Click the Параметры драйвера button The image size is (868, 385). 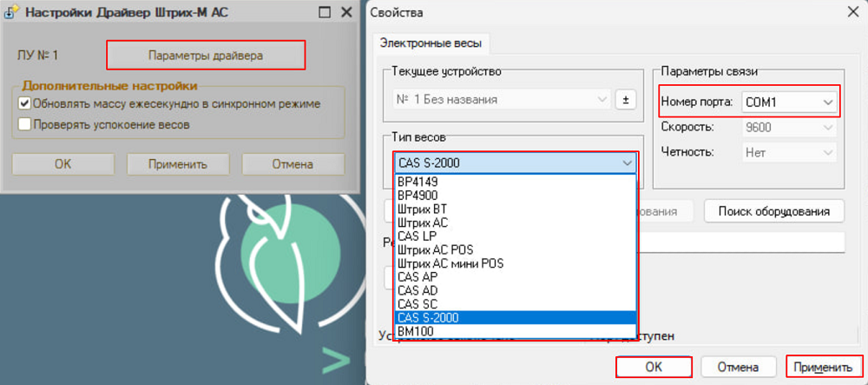[x=206, y=55]
